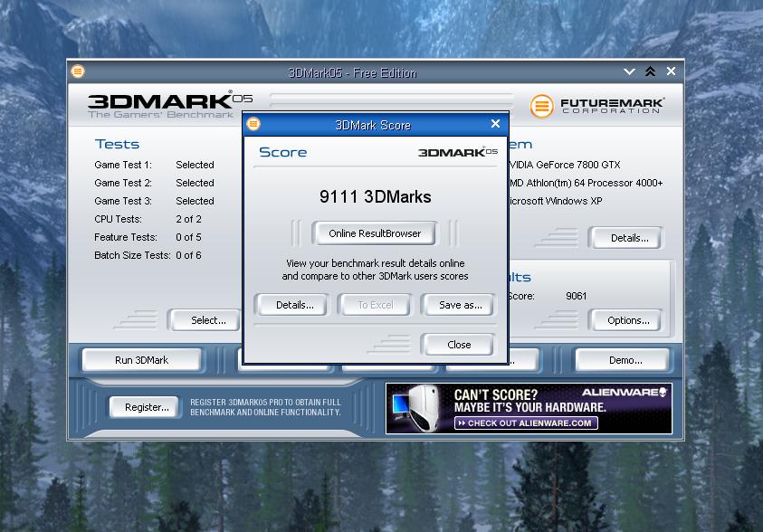Click CPU Tests: 2 of 2 row
This screenshot has height=532, width=763.
pyautogui.click(x=148, y=219)
